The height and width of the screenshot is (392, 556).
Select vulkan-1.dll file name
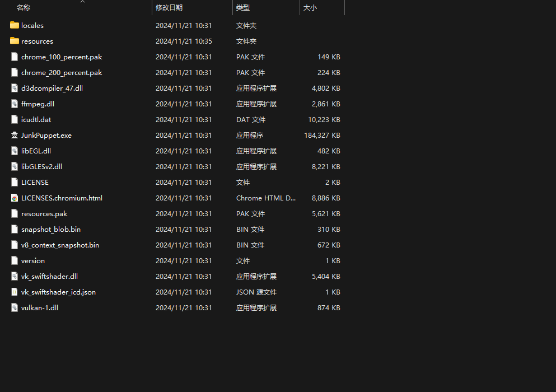(x=39, y=307)
